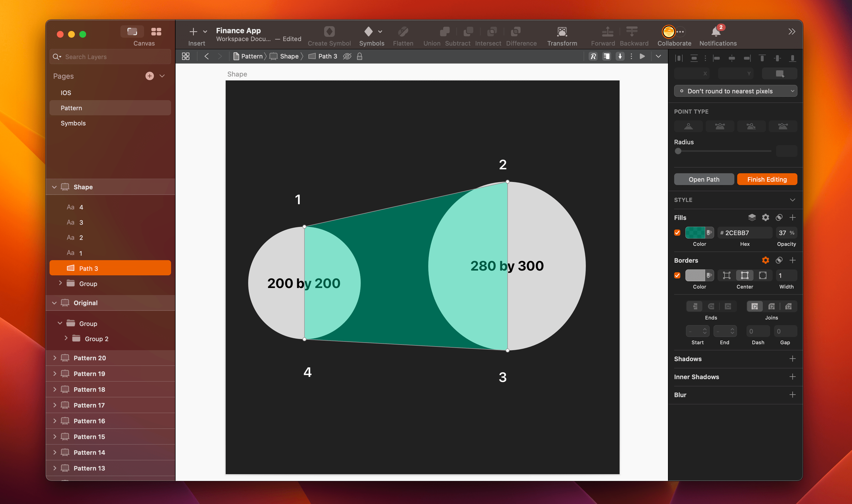Open the Notifications bell

(716, 32)
